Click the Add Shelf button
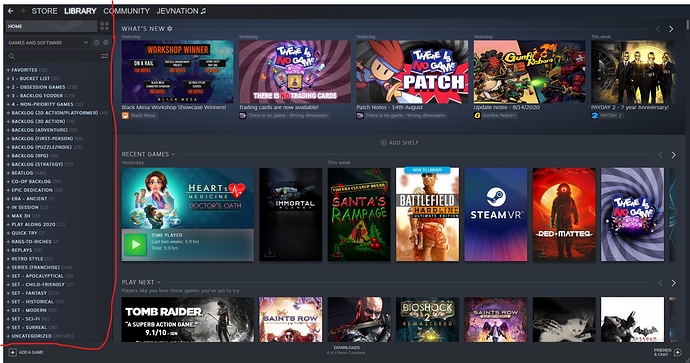Viewport: 690px width, 363px height. click(400, 143)
